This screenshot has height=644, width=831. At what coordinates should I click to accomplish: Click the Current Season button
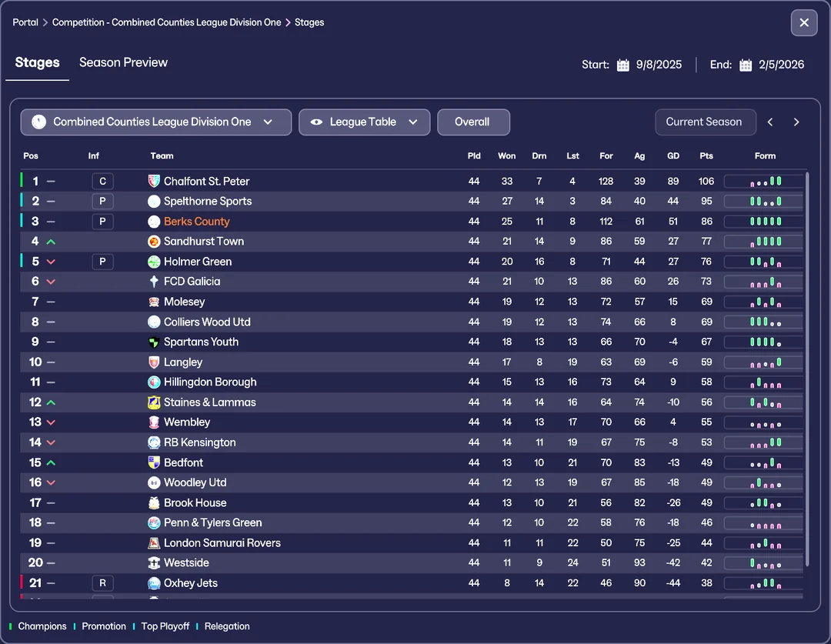click(703, 122)
